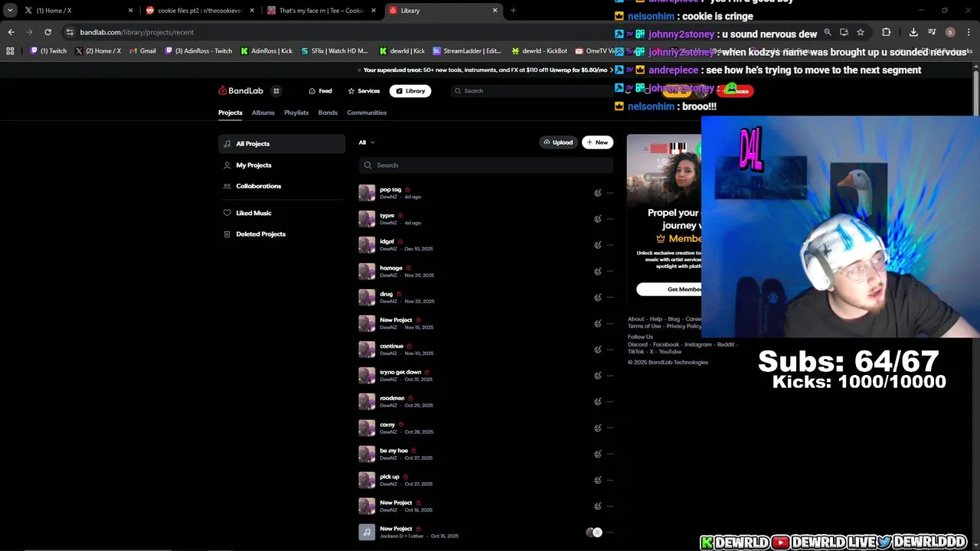This screenshot has height=551, width=980.
Task: Switch to the Communities tab
Action: [x=367, y=112]
